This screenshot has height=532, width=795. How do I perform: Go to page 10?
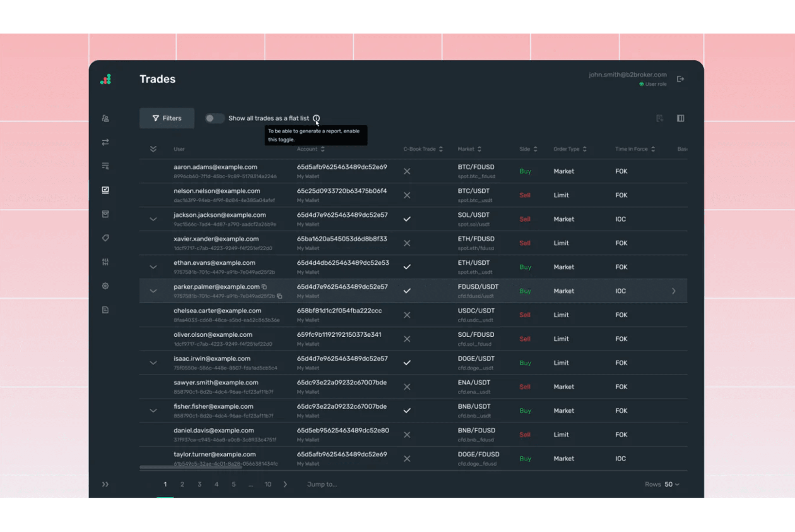pyautogui.click(x=268, y=484)
